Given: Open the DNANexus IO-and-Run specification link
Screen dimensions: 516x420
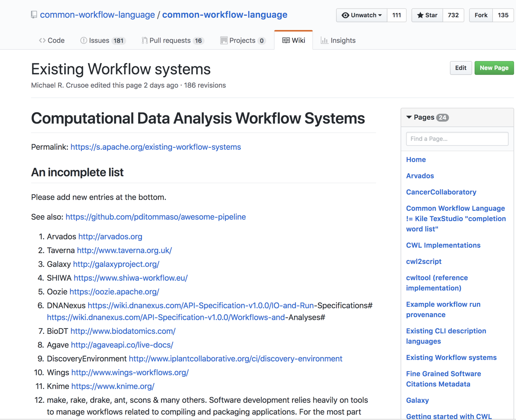Looking at the screenshot, I should pos(201,306).
